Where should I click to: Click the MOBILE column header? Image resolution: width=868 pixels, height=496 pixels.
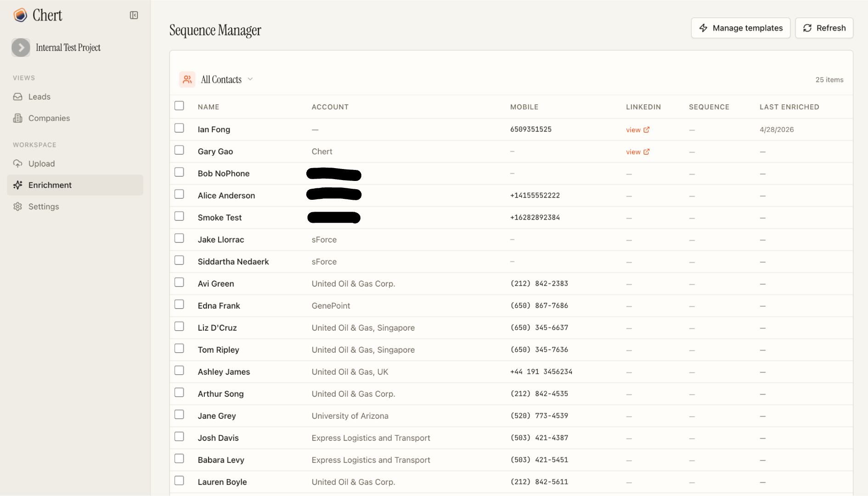(524, 107)
